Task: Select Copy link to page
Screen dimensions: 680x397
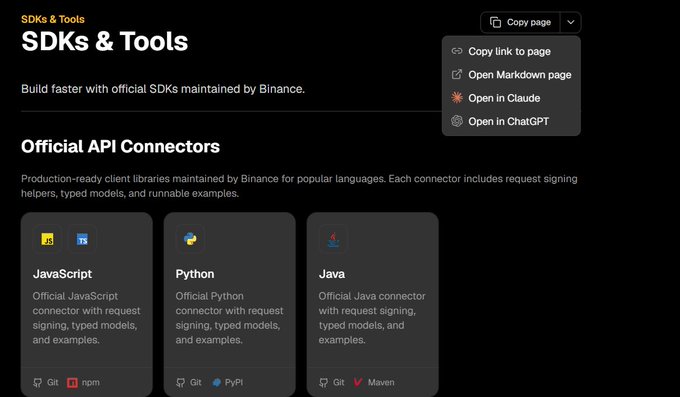Action: tap(511, 51)
